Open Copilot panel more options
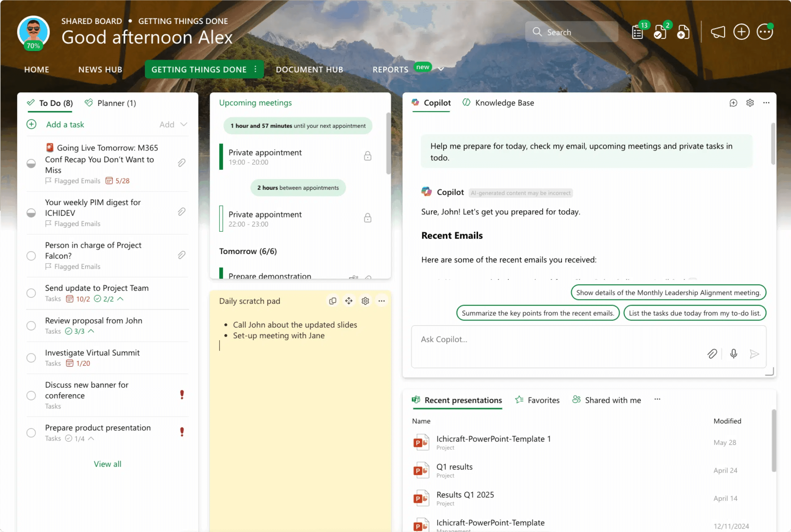The height and width of the screenshot is (532, 791). (766, 103)
